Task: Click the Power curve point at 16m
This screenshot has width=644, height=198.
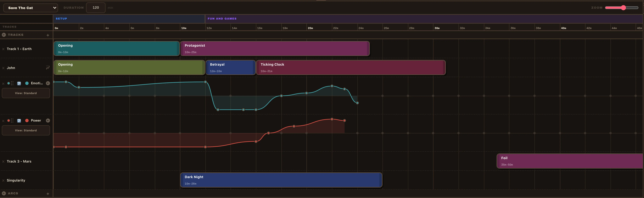Action: click(256, 142)
